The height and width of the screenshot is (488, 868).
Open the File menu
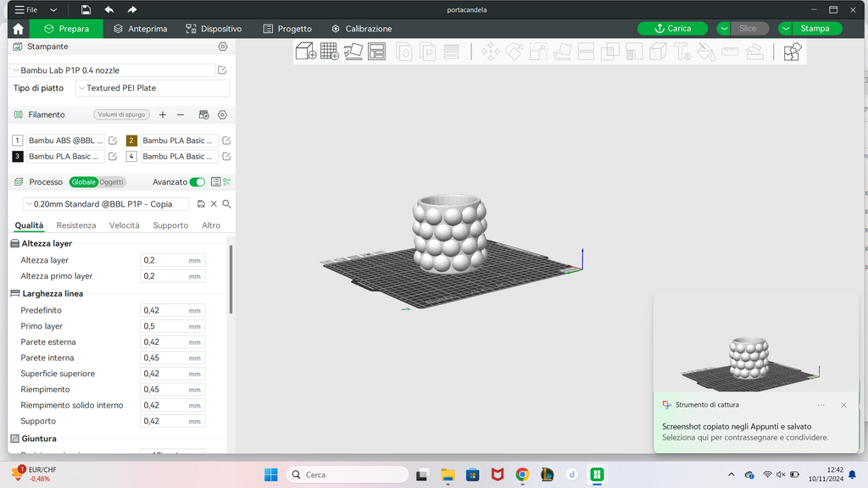point(26,10)
